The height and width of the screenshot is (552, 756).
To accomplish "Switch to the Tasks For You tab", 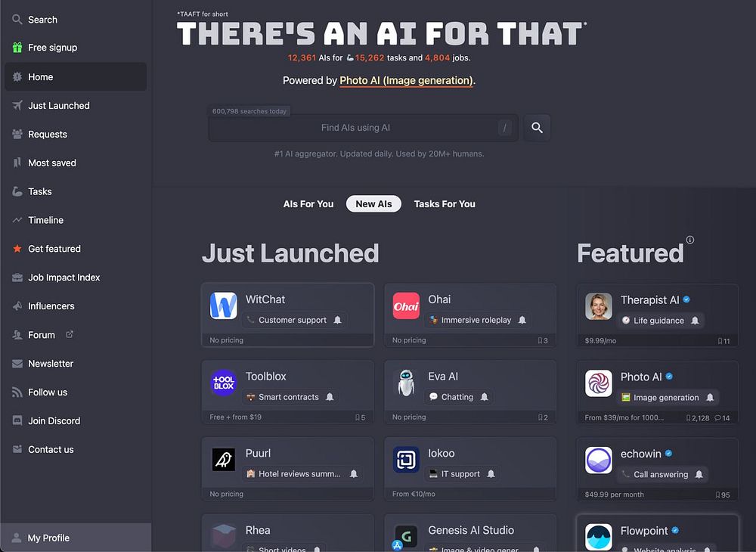I will (x=445, y=204).
